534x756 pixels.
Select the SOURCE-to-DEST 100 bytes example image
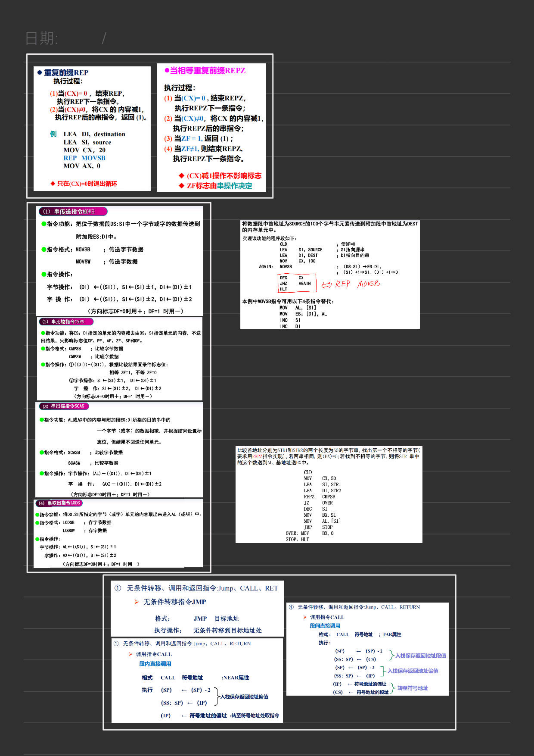(x=330, y=275)
